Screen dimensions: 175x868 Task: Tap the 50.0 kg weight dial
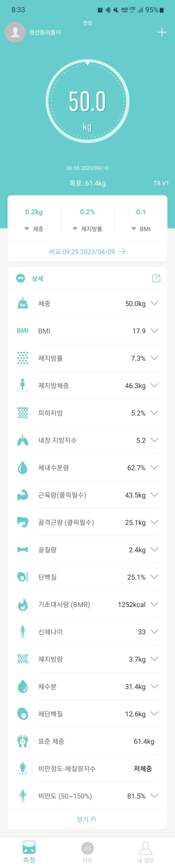point(87,101)
